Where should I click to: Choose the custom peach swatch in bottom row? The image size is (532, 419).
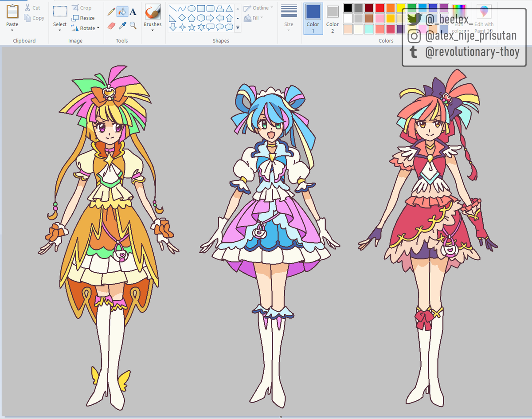pyautogui.click(x=348, y=29)
